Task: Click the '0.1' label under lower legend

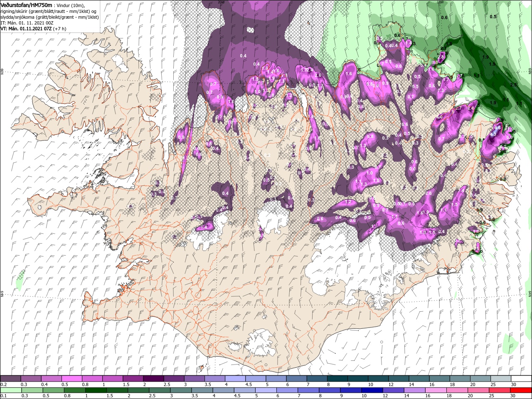Action: [4, 396]
